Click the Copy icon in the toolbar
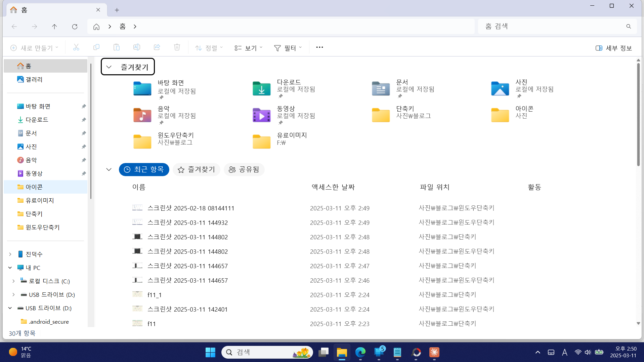Viewport: 644px width, 362px height. click(96, 47)
